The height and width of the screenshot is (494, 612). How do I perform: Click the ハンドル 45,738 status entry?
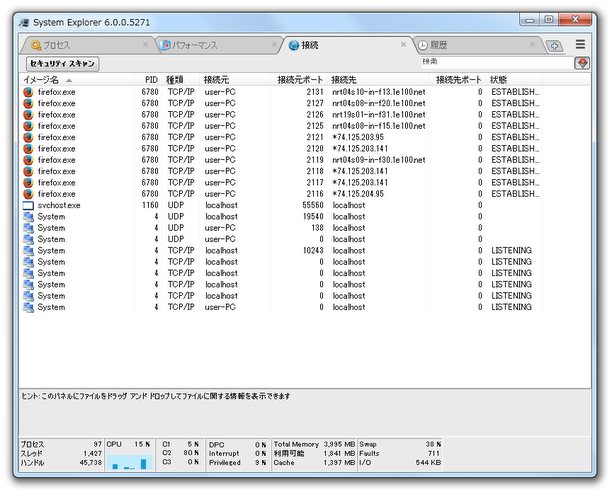tap(61, 463)
